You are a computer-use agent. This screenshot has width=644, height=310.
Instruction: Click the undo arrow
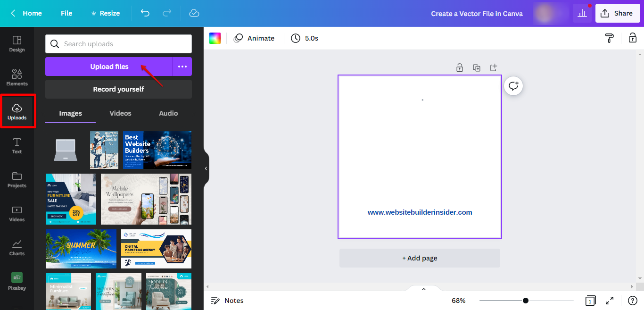[x=145, y=13]
